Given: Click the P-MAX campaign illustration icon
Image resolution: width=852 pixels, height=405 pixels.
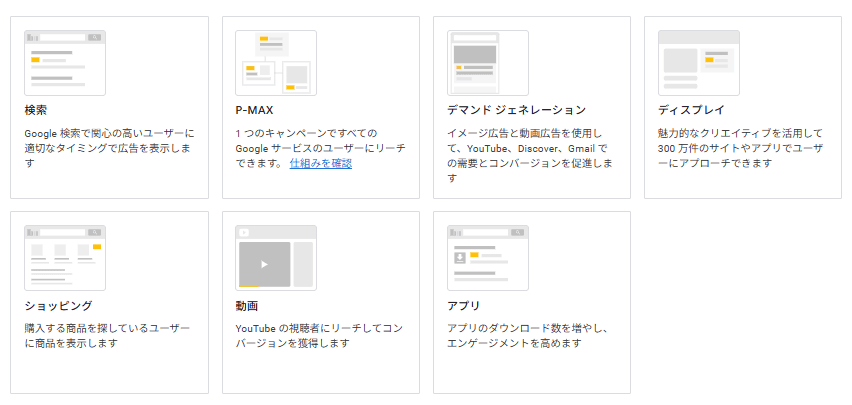Looking at the screenshot, I should 276,63.
